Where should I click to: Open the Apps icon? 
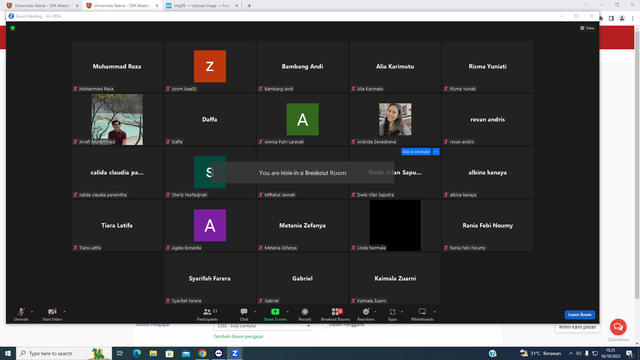pos(392,312)
